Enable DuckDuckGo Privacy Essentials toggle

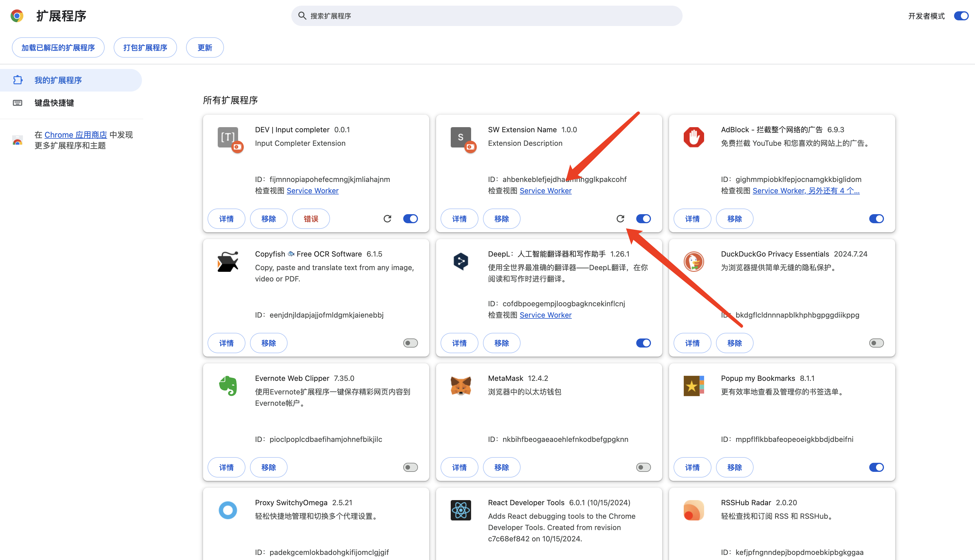tap(877, 343)
